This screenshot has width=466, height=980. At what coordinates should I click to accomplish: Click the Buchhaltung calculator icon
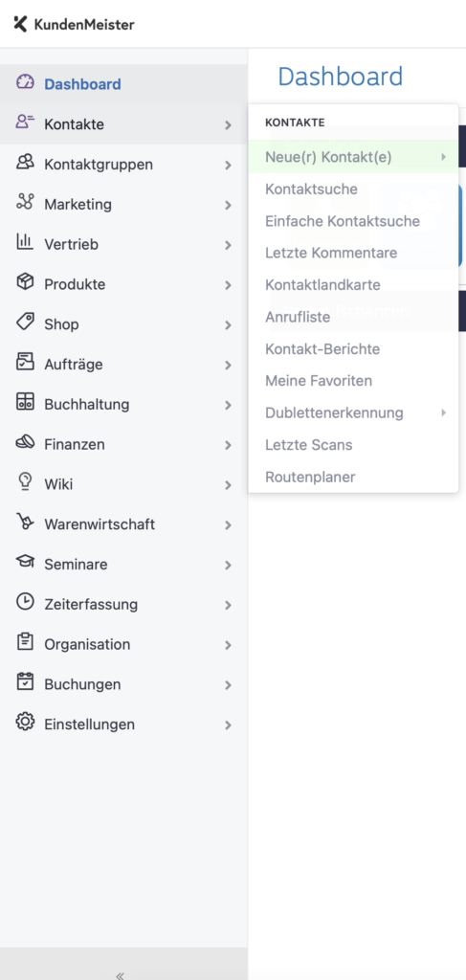click(x=25, y=402)
